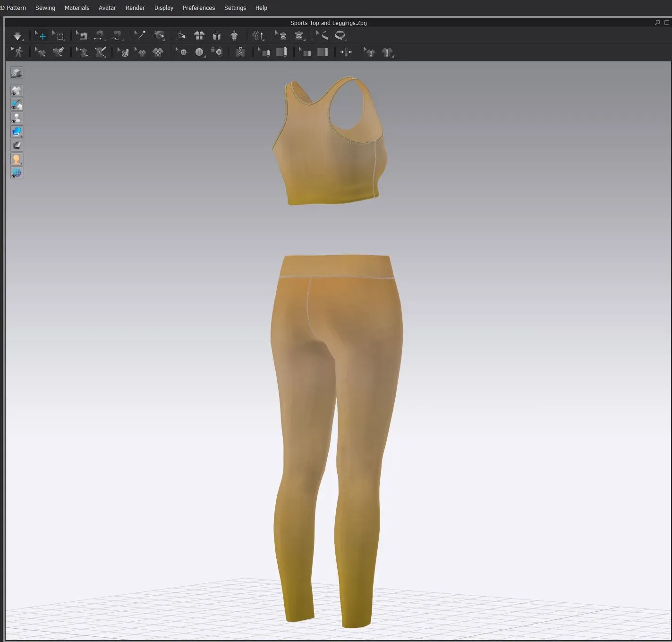Toggle Show 3D Attachment pin eye icon
Viewport: 672px width, 642px height.
coord(17,104)
